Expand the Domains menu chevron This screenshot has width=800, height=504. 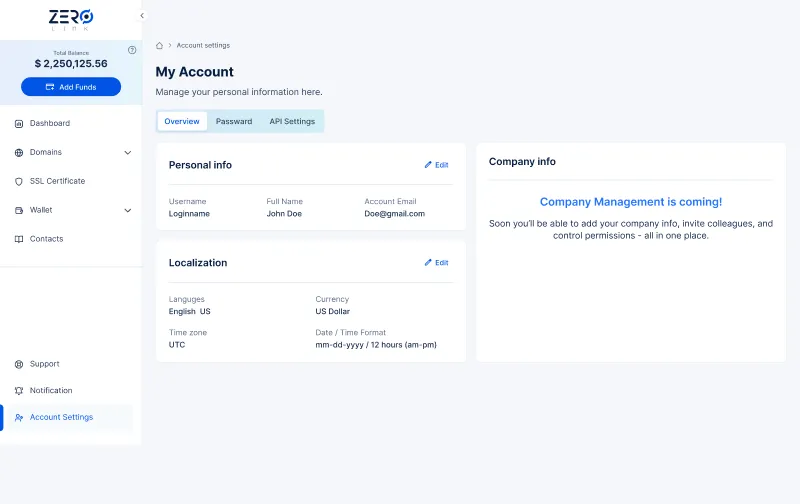tap(127, 153)
